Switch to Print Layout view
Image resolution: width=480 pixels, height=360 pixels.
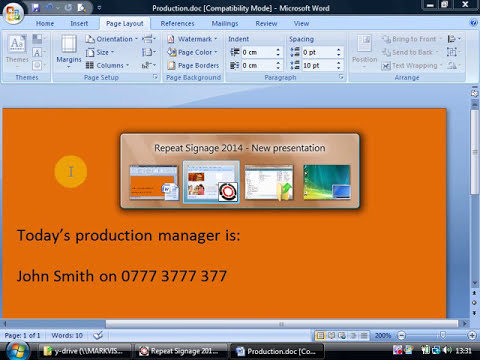tap(320, 335)
